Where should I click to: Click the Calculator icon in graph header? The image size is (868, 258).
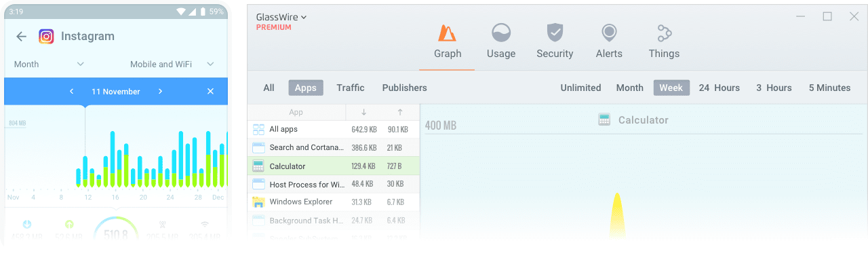pyautogui.click(x=604, y=119)
